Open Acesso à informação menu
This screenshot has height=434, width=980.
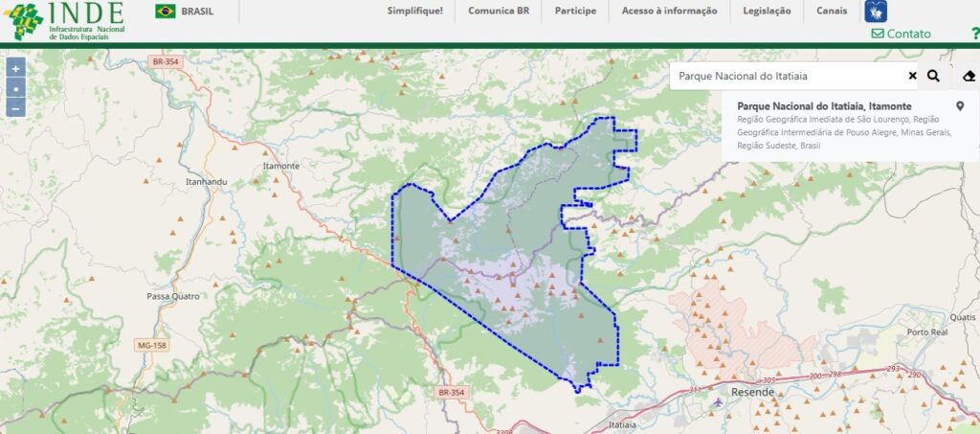669,11
